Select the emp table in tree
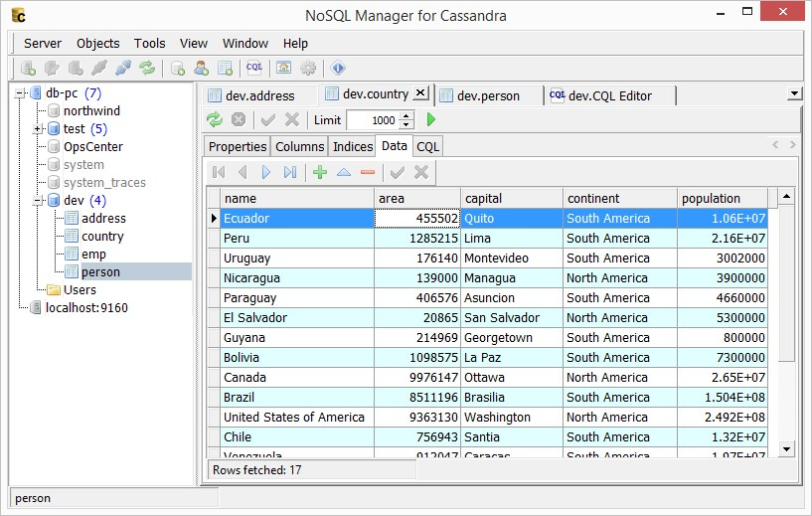812x516 pixels. pos(93,254)
